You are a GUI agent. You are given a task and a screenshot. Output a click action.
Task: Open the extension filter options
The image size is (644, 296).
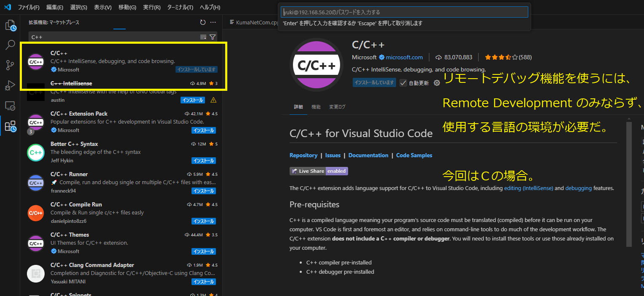213,37
